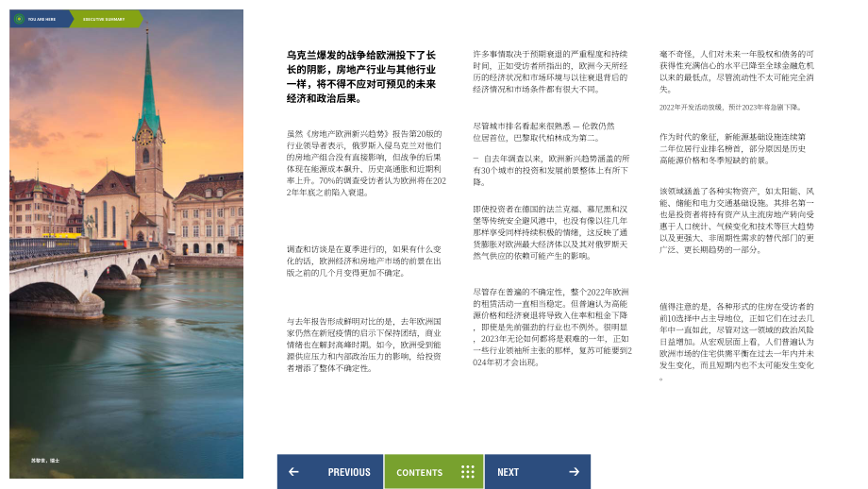Click paragraph beginning '调查和访谈是在夏季进行的'
This screenshot has height=489, width=868.
363,261
